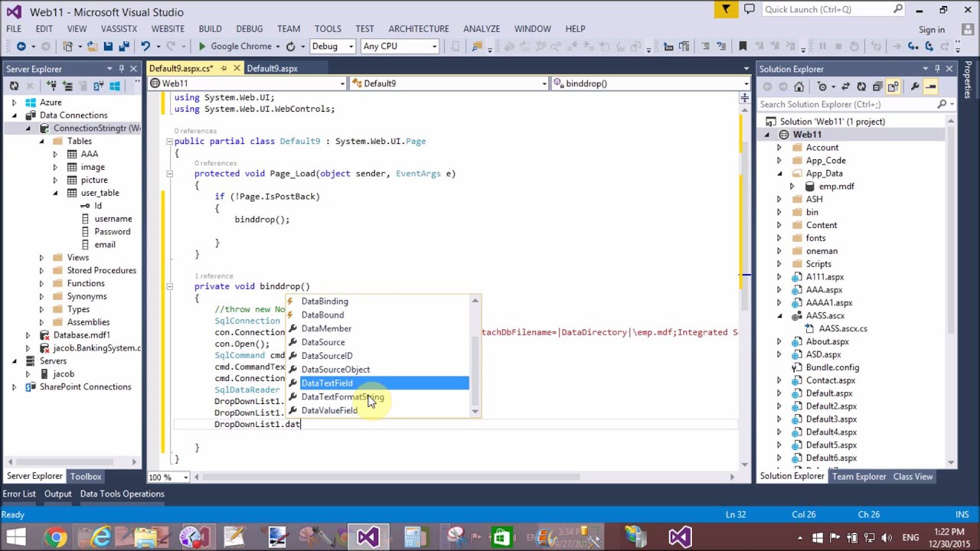Toggle Show All Files in Solution Explorer

coord(893,86)
